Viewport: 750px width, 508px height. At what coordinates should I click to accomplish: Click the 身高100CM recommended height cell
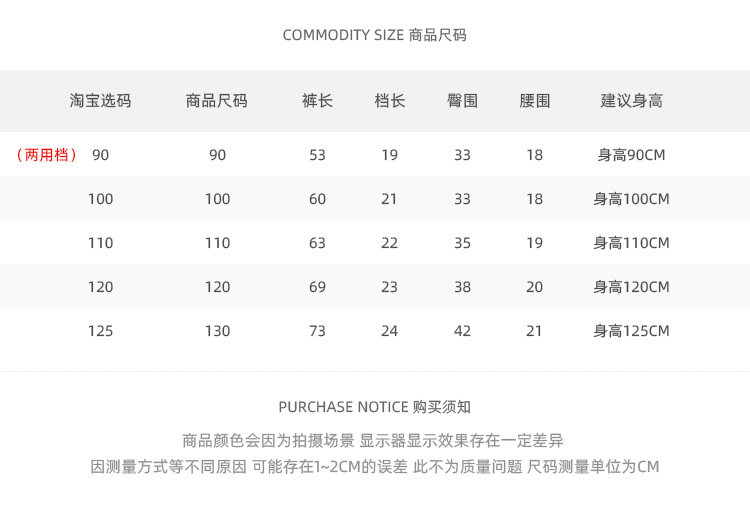[631, 199]
